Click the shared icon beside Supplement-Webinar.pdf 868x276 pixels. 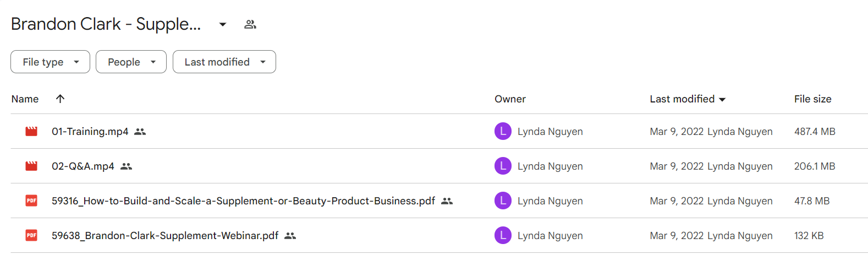tap(290, 236)
